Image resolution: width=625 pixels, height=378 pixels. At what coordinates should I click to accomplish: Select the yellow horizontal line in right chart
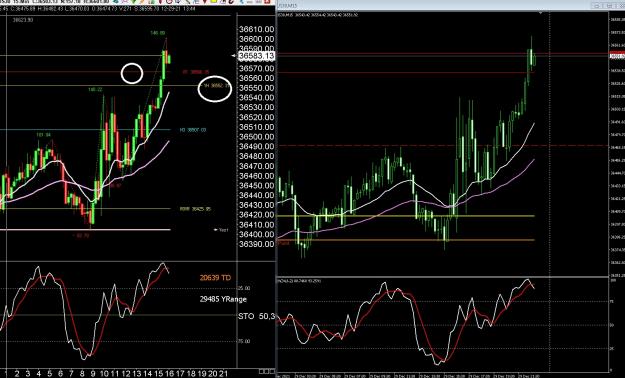(x=406, y=216)
